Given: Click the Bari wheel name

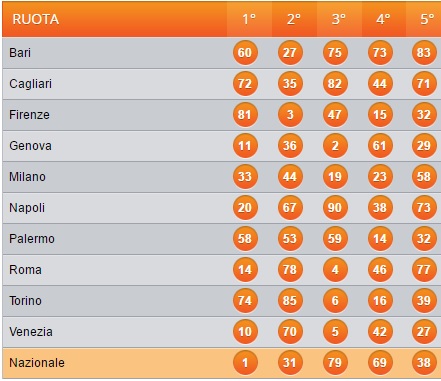Looking at the screenshot, I should click(x=20, y=53).
